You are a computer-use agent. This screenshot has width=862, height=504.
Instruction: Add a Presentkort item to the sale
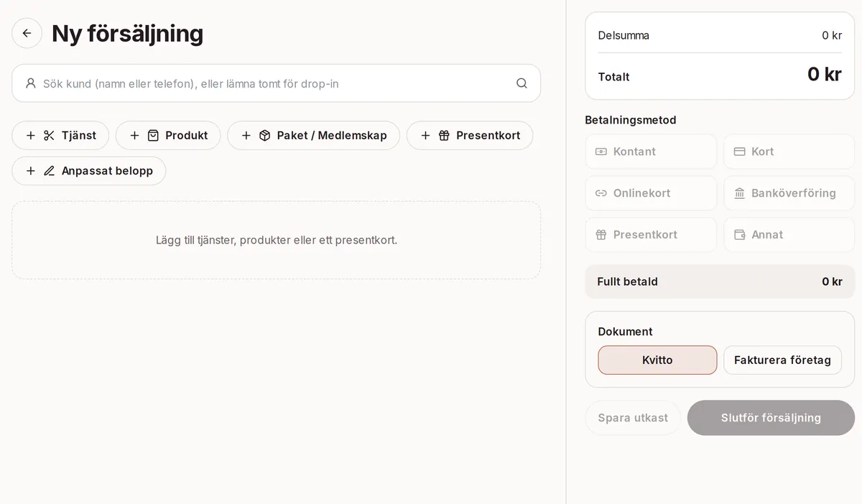470,135
